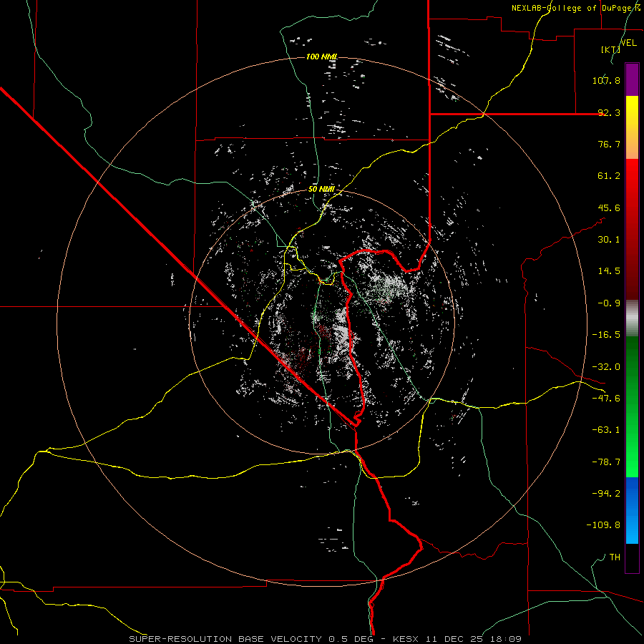Select the green inbound segment of color bar
The image size is (644, 644).
coord(632,406)
